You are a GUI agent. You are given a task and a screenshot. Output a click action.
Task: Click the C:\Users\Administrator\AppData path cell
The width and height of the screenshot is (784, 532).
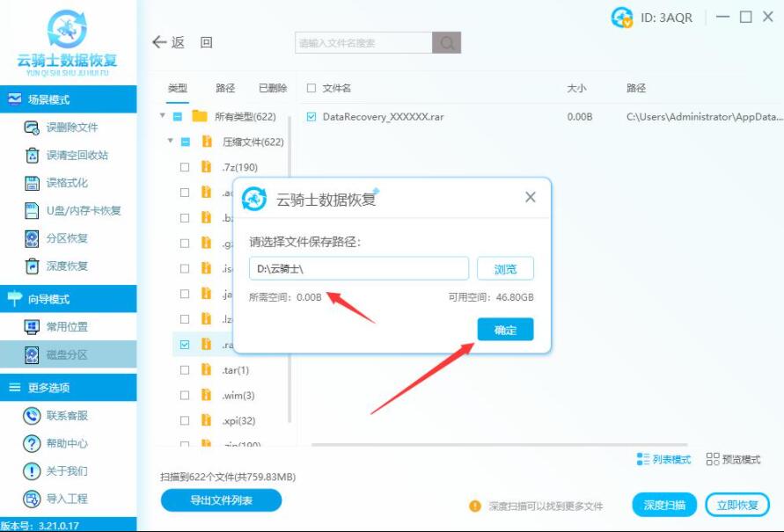click(x=704, y=117)
